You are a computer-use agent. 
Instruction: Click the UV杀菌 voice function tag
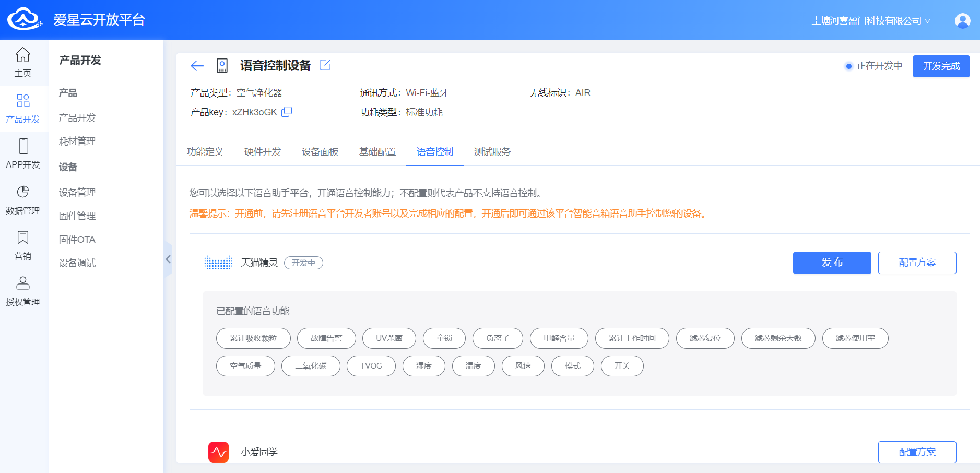point(389,338)
